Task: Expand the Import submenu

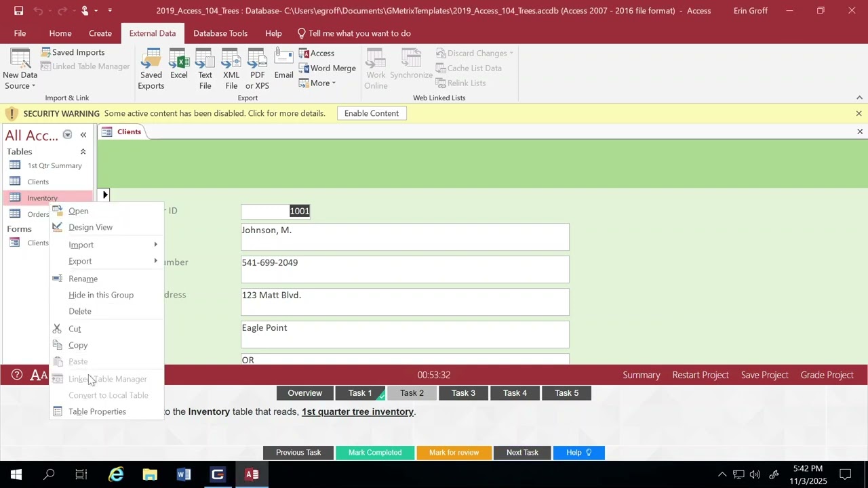Action: [x=107, y=245]
